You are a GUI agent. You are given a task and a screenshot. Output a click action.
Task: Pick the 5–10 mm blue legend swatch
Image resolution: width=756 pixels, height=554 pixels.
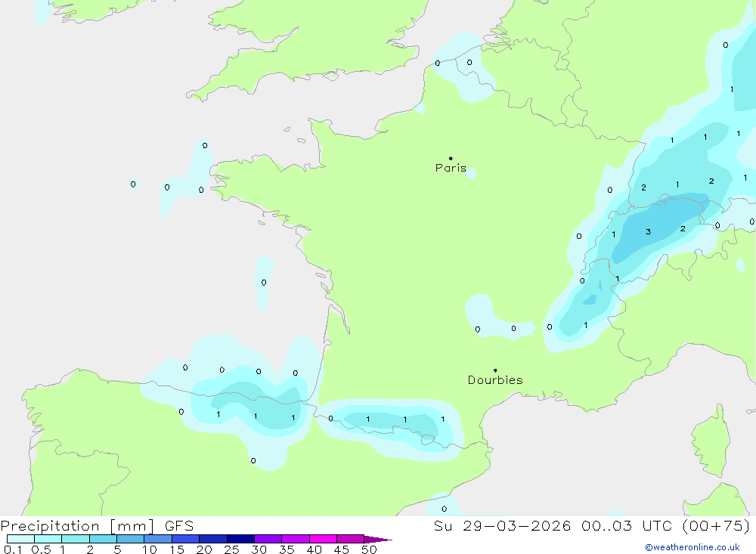pyautogui.click(x=131, y=539)
